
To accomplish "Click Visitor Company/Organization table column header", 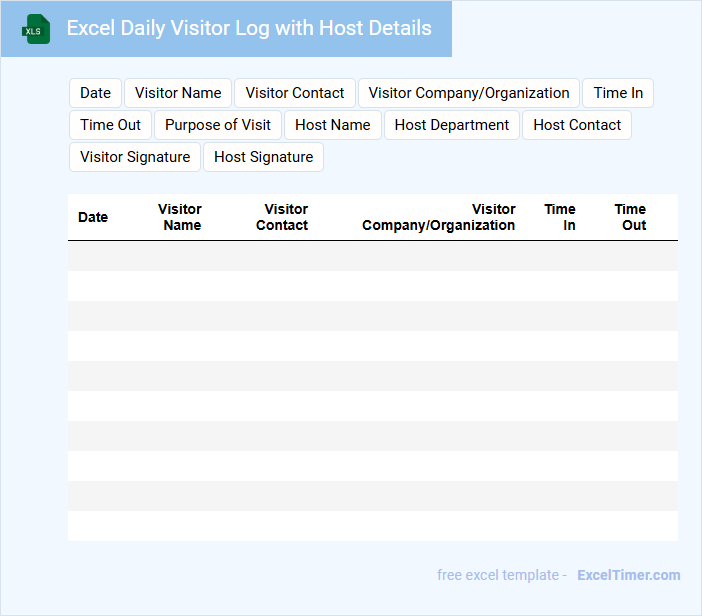I will coord(439,217).
